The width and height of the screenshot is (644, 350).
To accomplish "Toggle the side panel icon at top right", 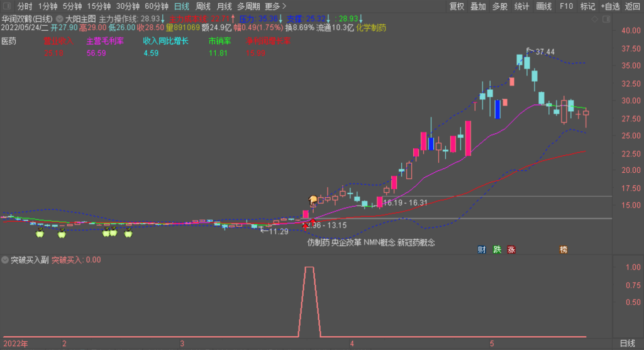I will coord(606,19).
